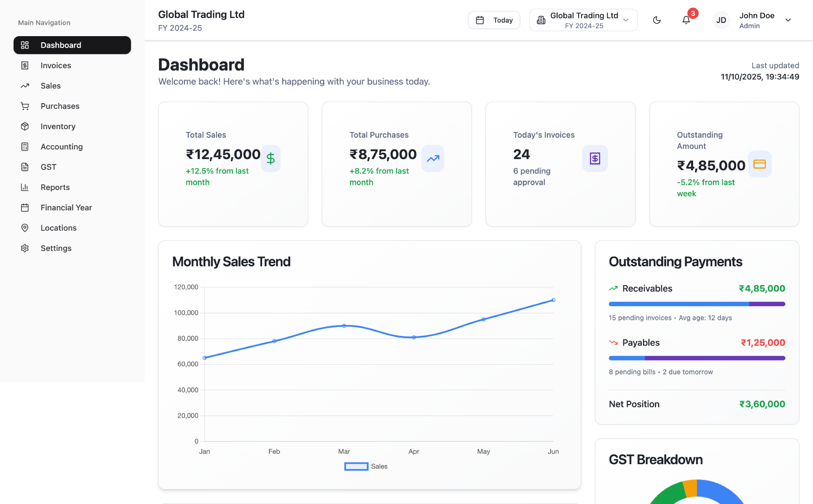Open the GST menu item
Screen dimensions: 813x504
point(48,167)
